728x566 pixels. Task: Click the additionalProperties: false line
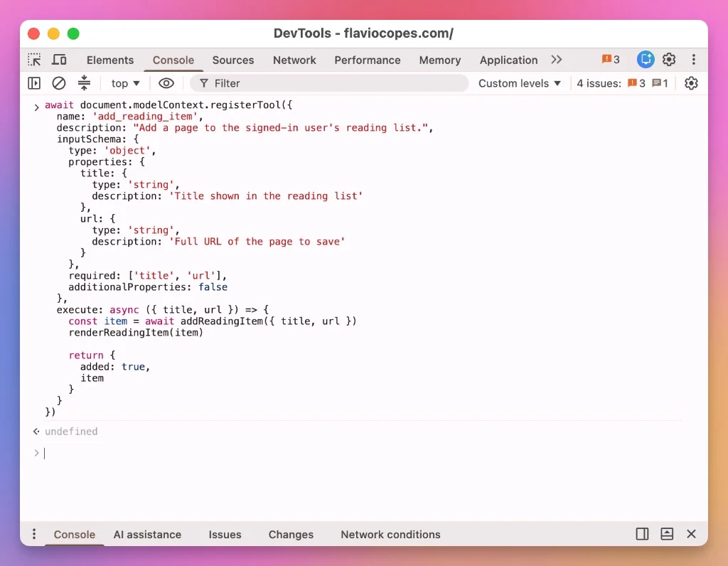tap(148, 287)
